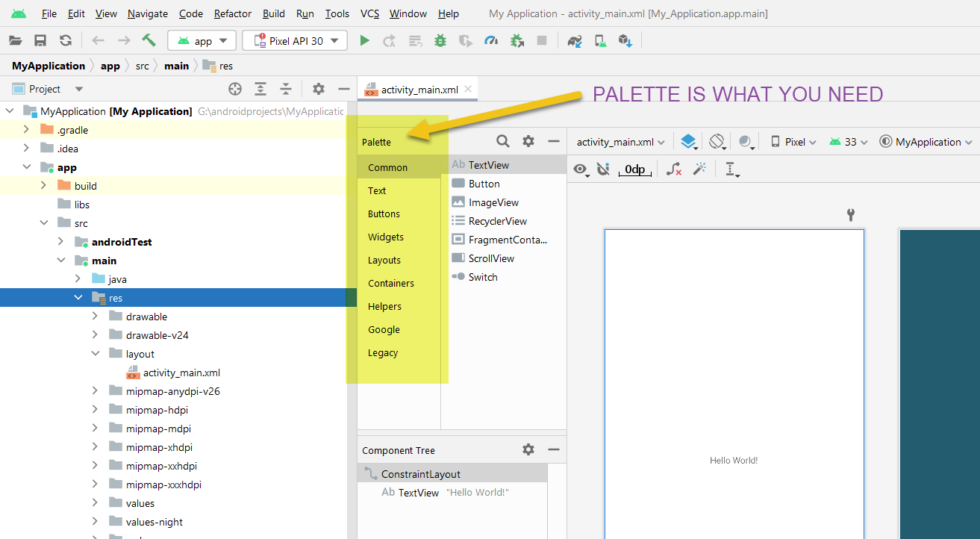
Task: Click the Forward navigation arrow
Action: pyautogui.click(x=124, y=41)
